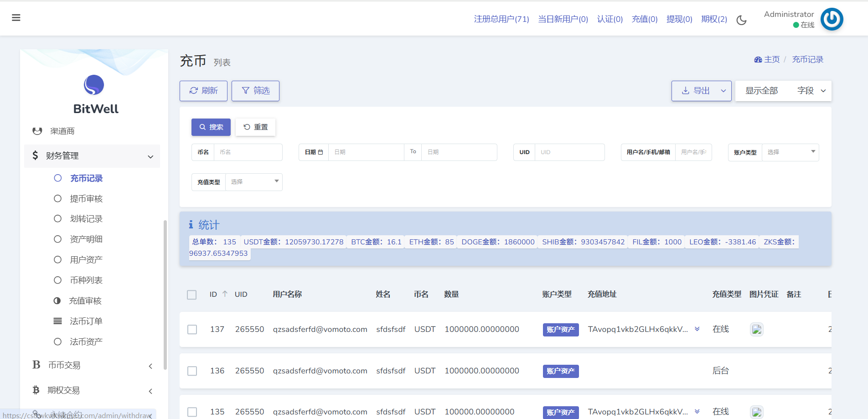Click the 搜索 search button

point(211,127)
